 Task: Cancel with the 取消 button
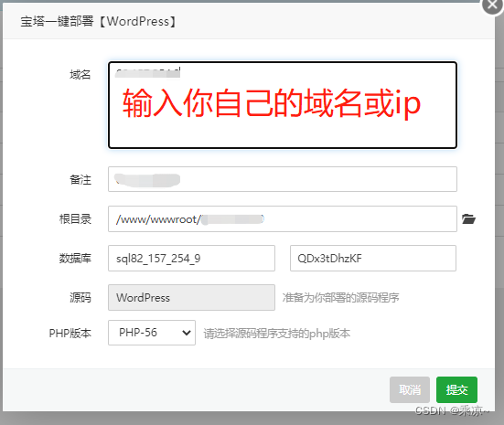click(x=410, y=389)
